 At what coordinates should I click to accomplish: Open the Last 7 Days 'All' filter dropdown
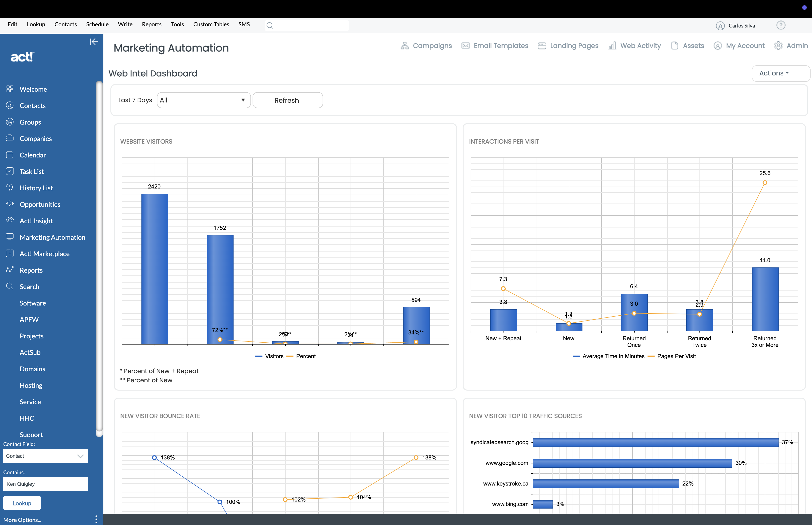(x=203, y=100)
